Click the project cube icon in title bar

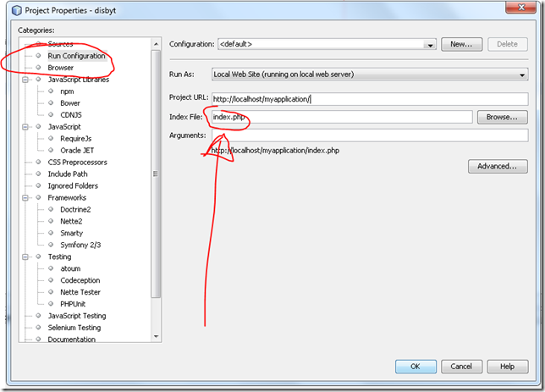[x=17, y=10]
